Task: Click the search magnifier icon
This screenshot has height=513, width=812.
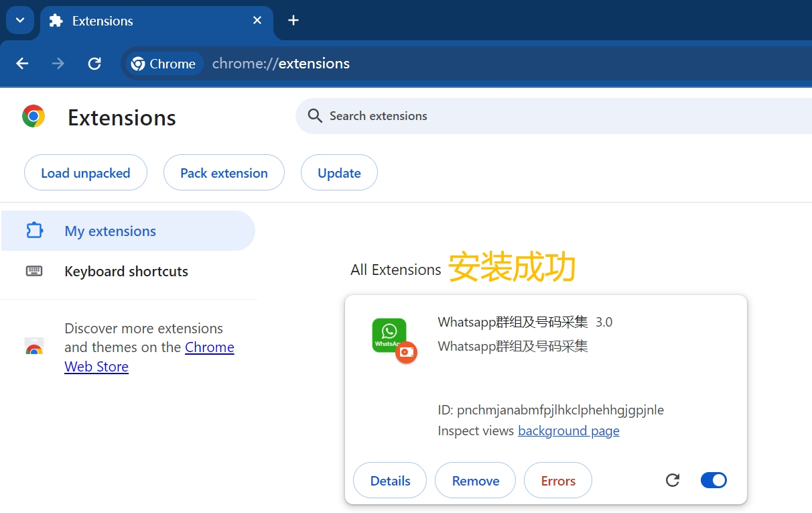Action: pos(315,116)
